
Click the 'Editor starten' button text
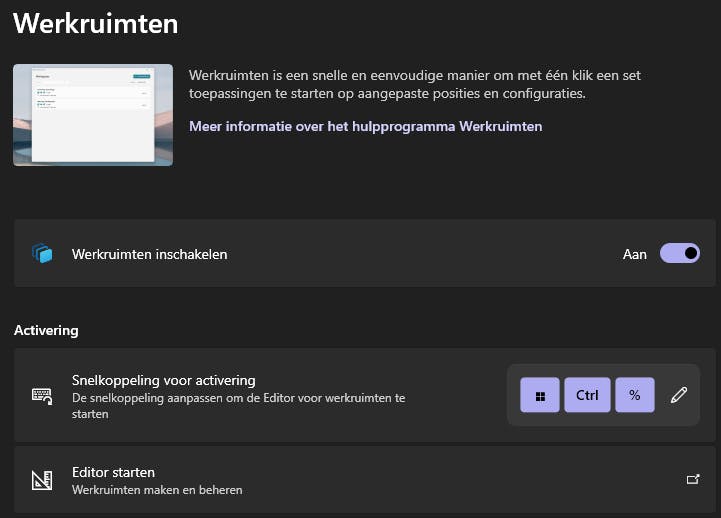click(x=113, y=472)
